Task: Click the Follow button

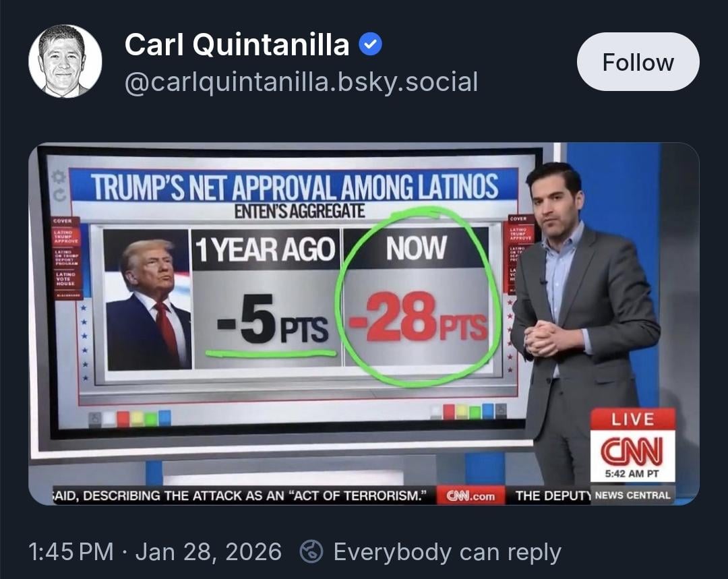Action: pyautogui.click(x=638, y=62)
